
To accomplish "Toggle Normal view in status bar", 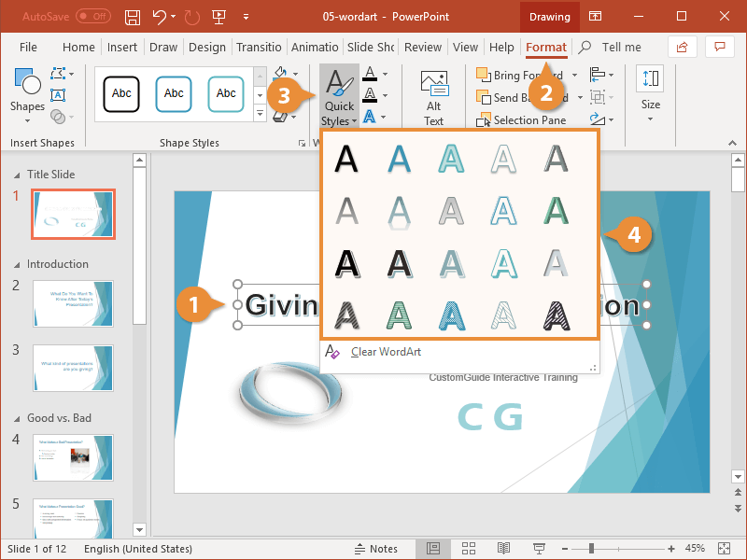I will [434, 548].
